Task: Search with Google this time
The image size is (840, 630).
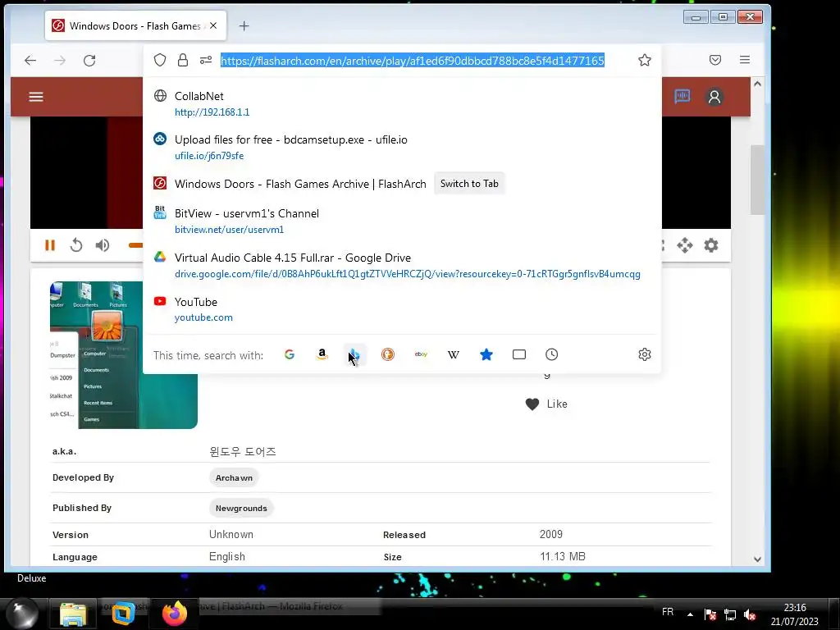Action: 290,354
